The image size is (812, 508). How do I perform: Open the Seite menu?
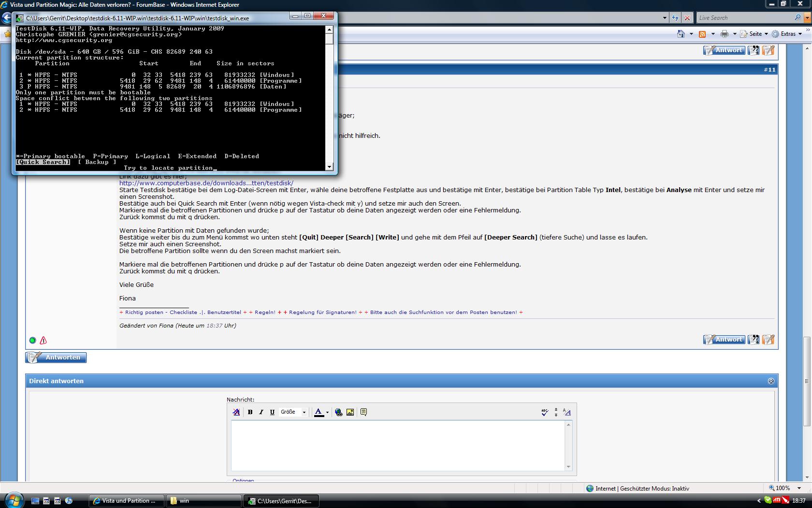pos(754,34)
